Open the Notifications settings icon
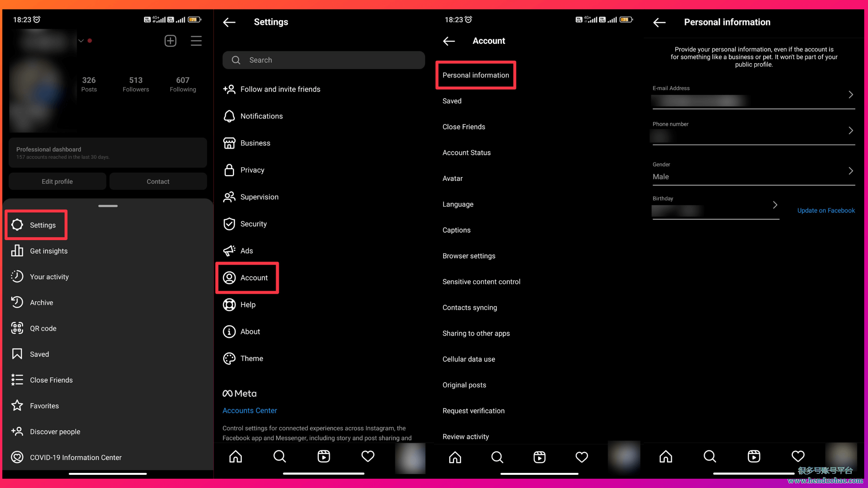Image resolution: width=868 pixels, height=488 pixels. pos(229,116)
